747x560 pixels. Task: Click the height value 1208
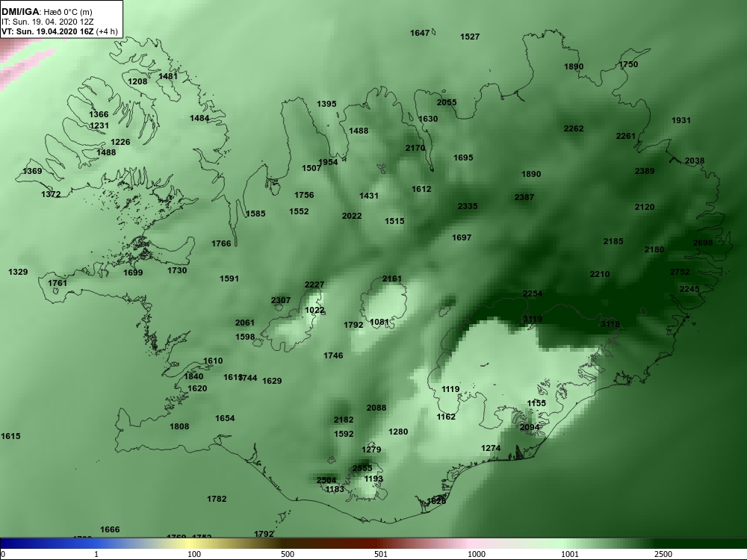click(137, 81)
